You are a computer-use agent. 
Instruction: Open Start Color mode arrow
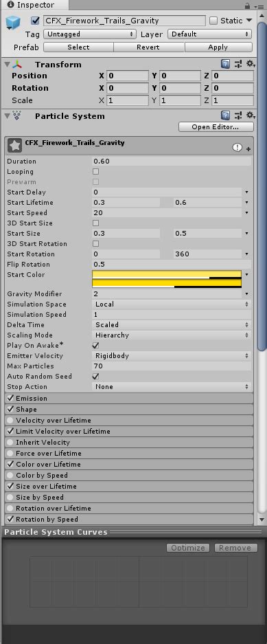tap(247, 274)
